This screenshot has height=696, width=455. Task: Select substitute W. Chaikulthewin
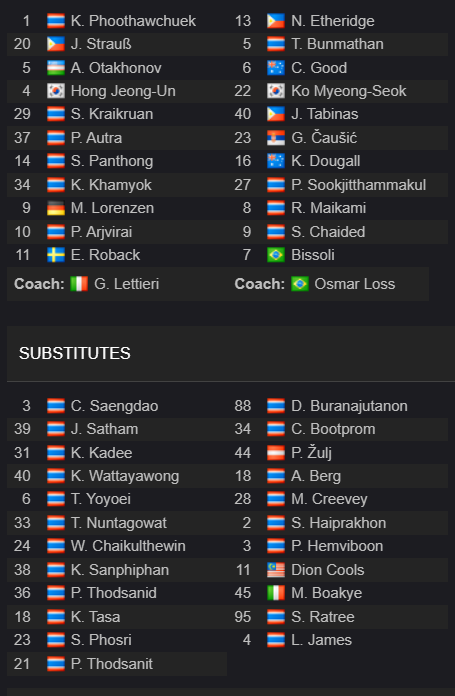pyautogui.click(x=128, y=546)
